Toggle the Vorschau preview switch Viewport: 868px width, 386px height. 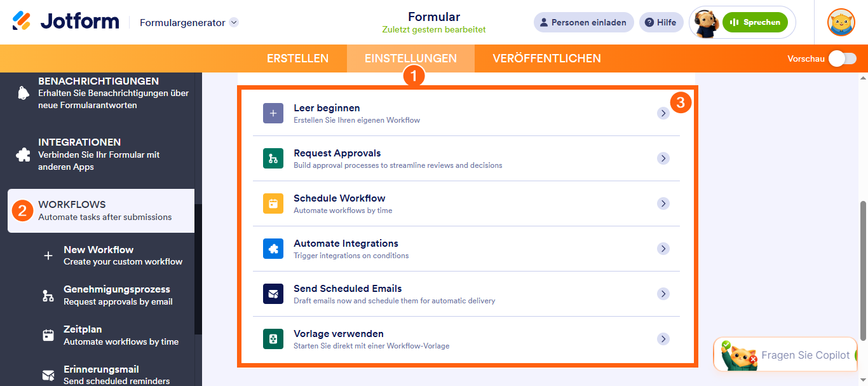843,59
